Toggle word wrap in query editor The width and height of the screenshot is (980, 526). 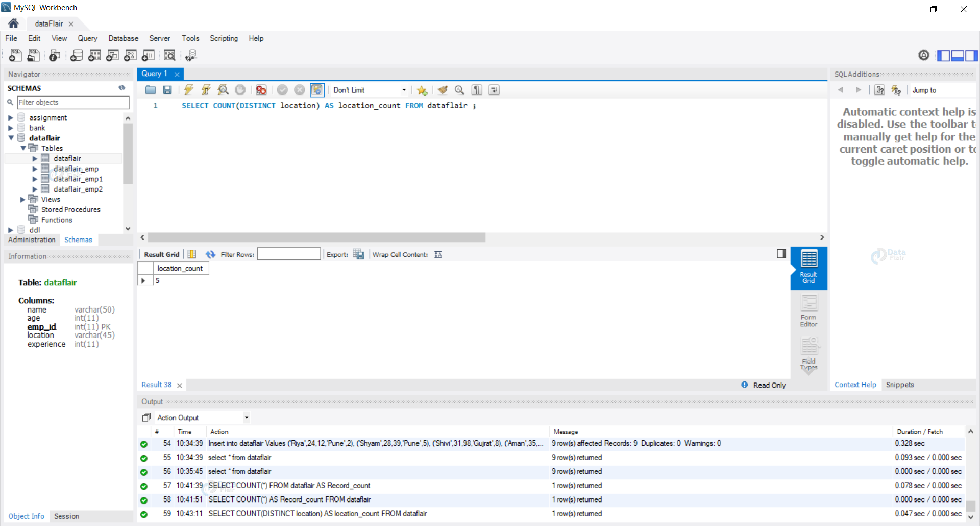click(x=494, y=90)
